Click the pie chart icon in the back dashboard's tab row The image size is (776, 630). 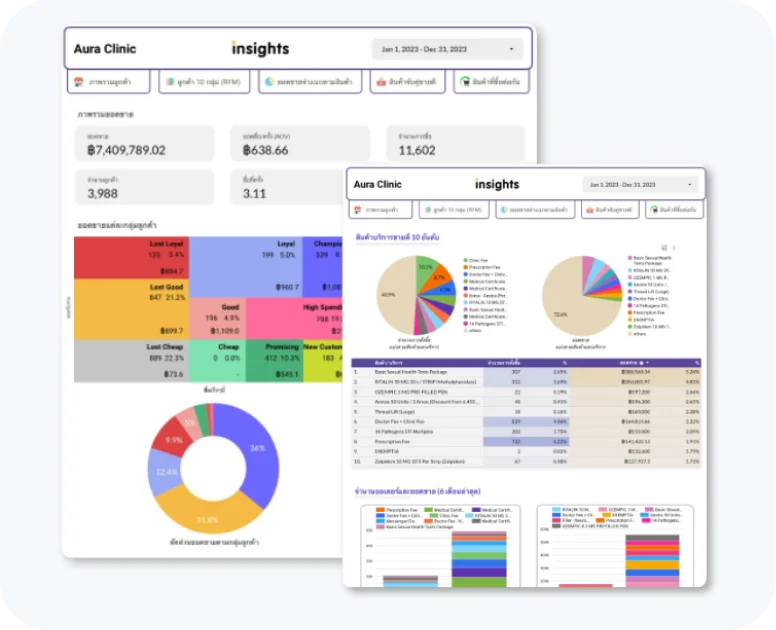269,82
